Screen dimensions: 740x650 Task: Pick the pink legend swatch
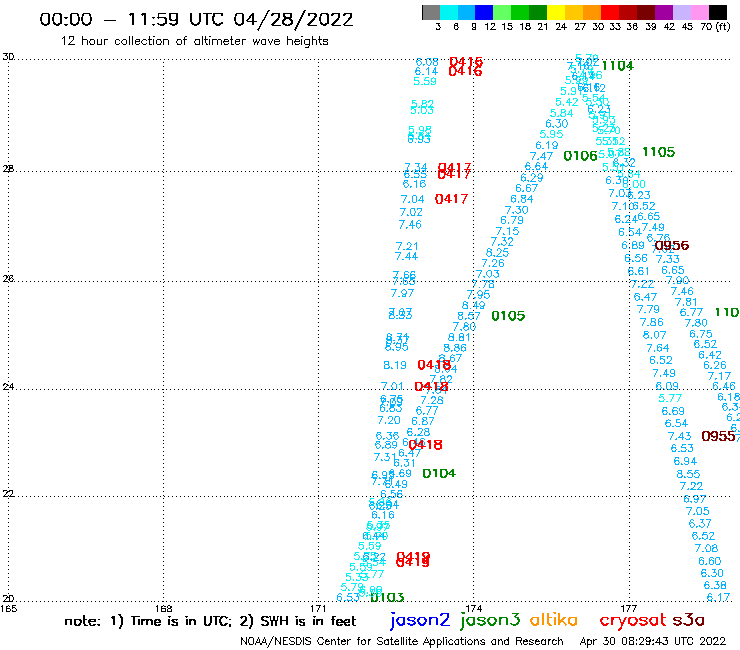click(700, 12)
